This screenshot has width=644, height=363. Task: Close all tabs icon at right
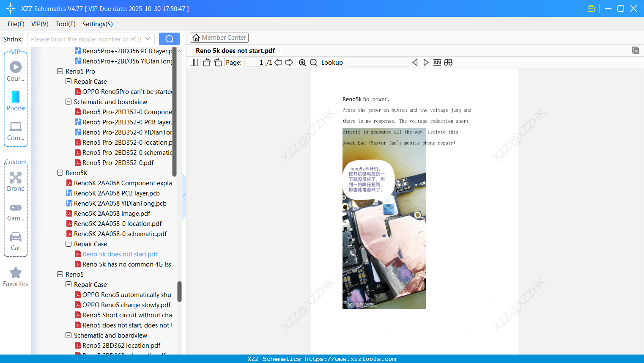point(636,50)
